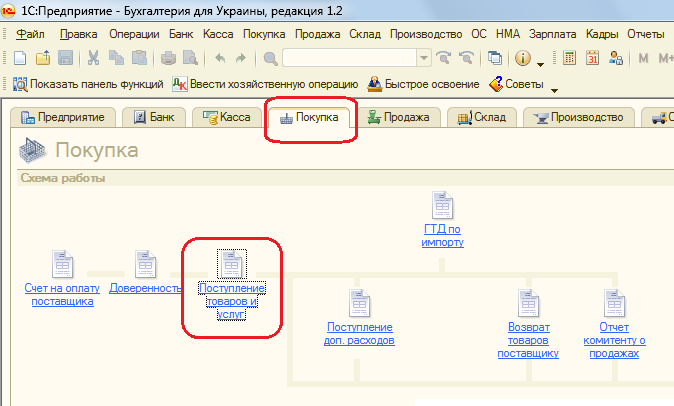Expand the arrow next to Help icon
674x406 pixels.
[540, 64]
